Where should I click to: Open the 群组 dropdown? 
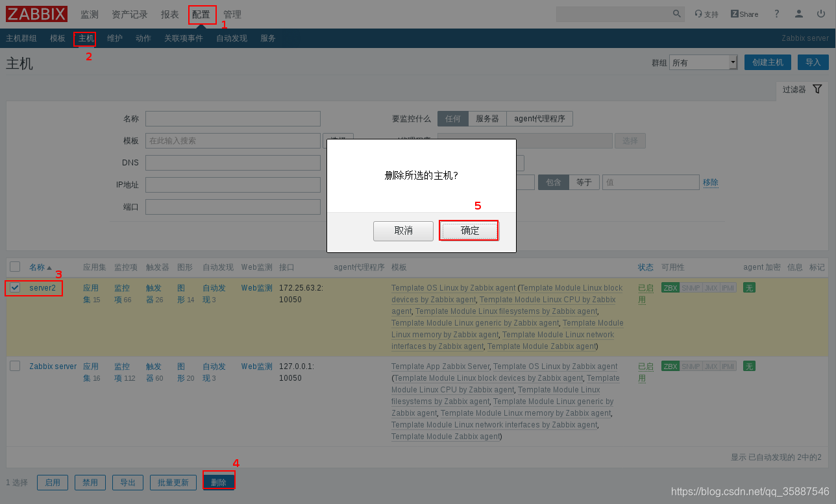tap(703, 62)
